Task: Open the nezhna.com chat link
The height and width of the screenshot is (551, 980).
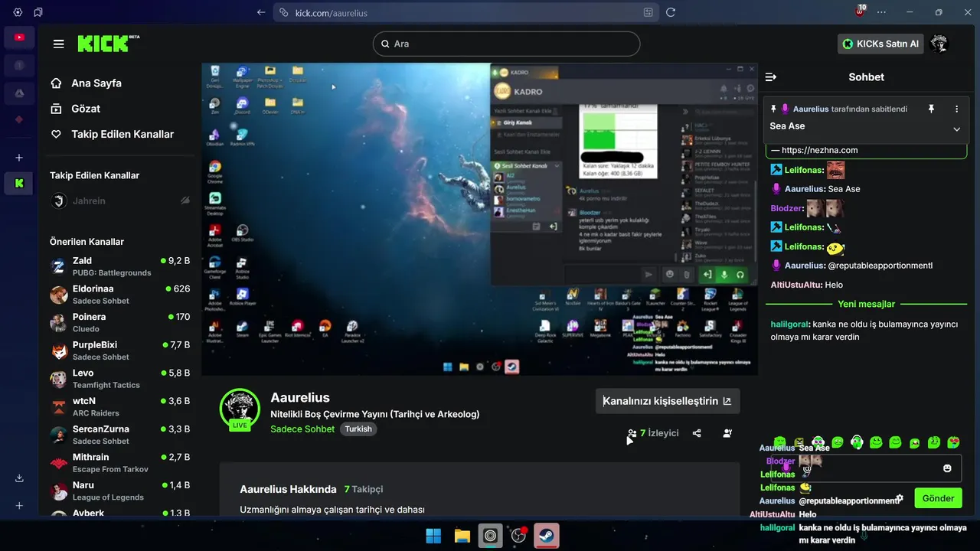Action: pyautogui.click(x=820, y=151)
